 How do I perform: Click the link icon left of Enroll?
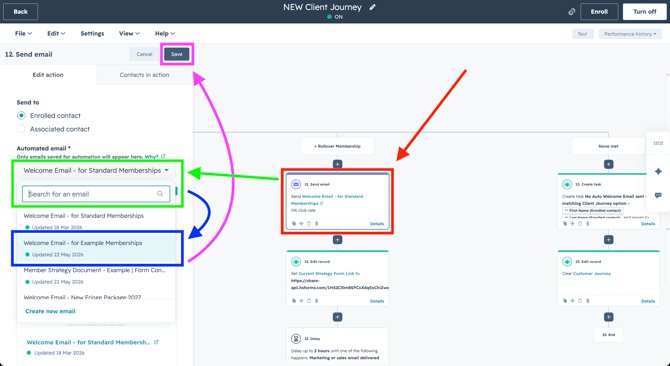(x=572, y=12)
